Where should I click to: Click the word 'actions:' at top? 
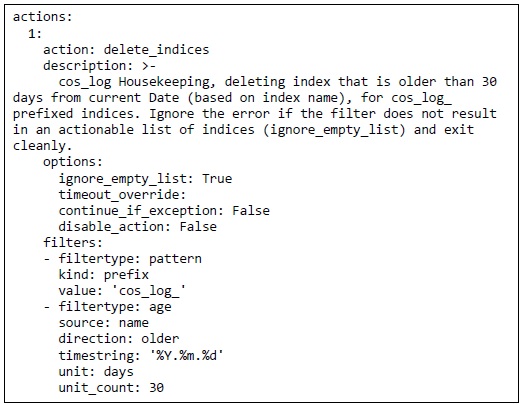[x=42, y=17]
